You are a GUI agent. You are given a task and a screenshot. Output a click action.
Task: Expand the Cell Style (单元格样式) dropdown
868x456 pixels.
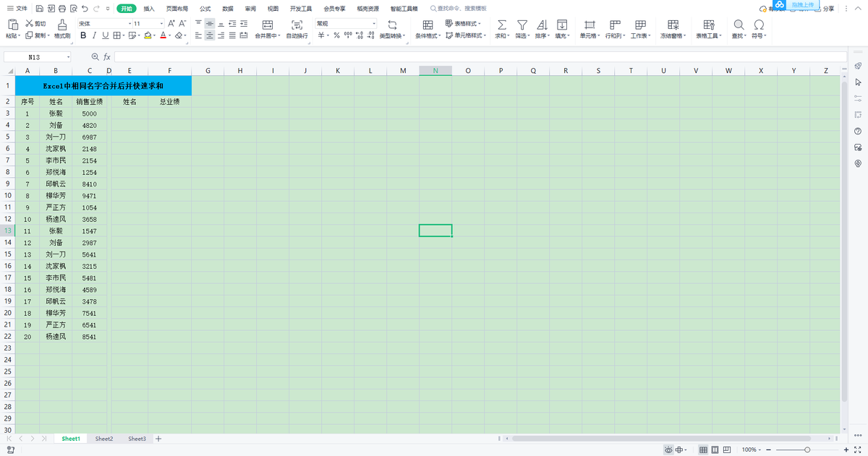tap(485, 35)
